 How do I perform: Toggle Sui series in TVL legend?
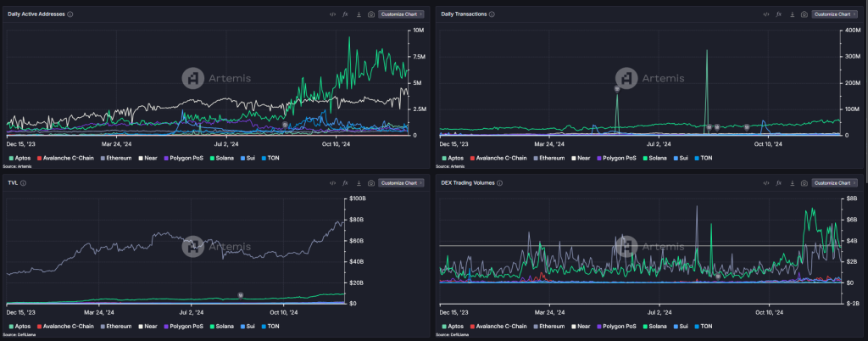pos(248,327)
